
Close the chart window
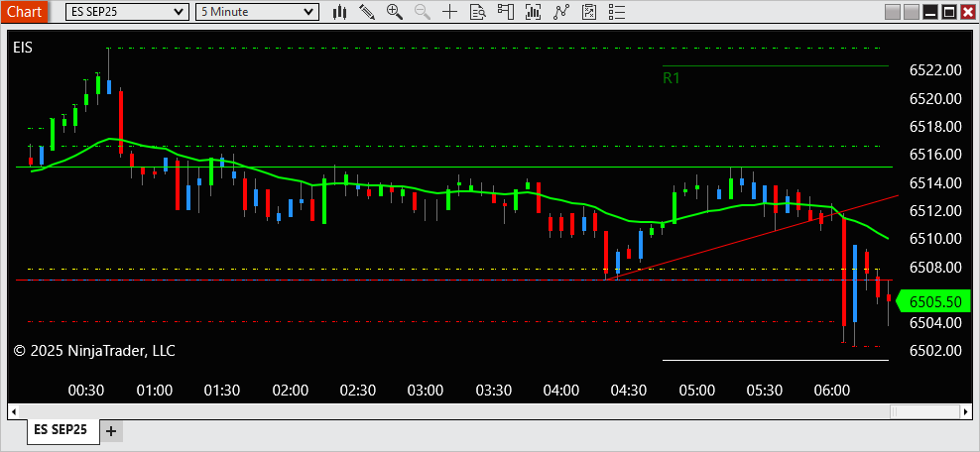(x=967, y=11)
